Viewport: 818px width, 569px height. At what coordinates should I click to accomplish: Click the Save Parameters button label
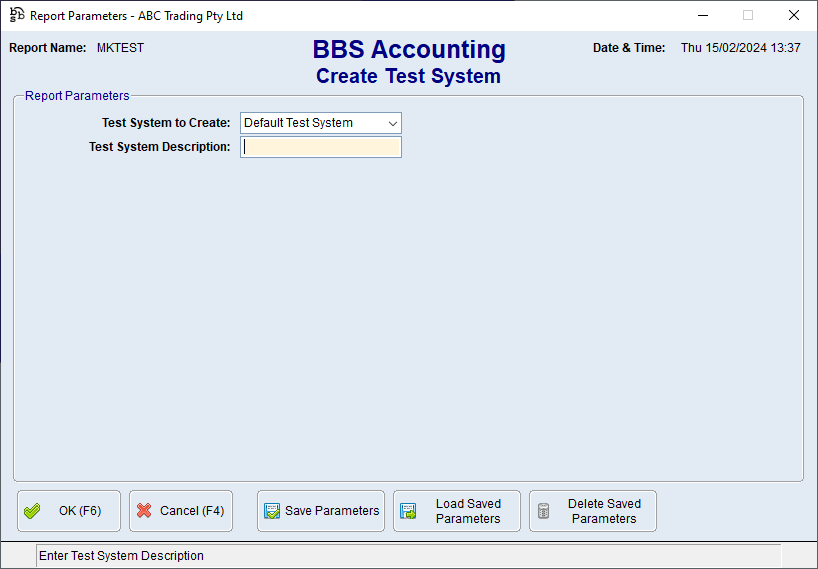pyautogui.click(x=332, y=511)
